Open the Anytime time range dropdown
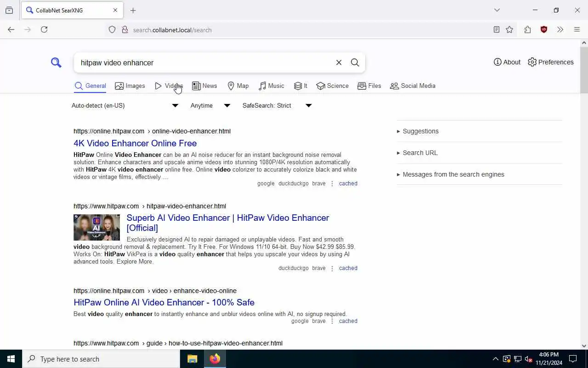Screen dimensions: 588x368 coord(210,105)
